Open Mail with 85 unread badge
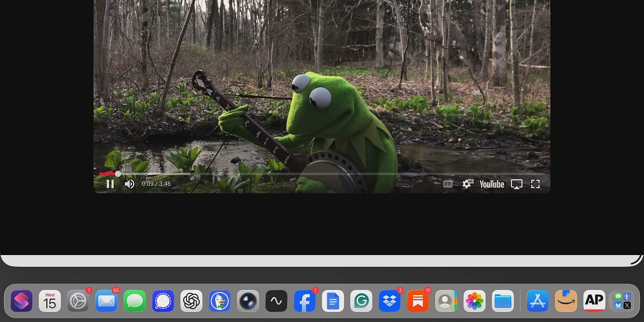The height and width of the screenshot is (322, 644). pyautogui.click(x=107, y=301)
